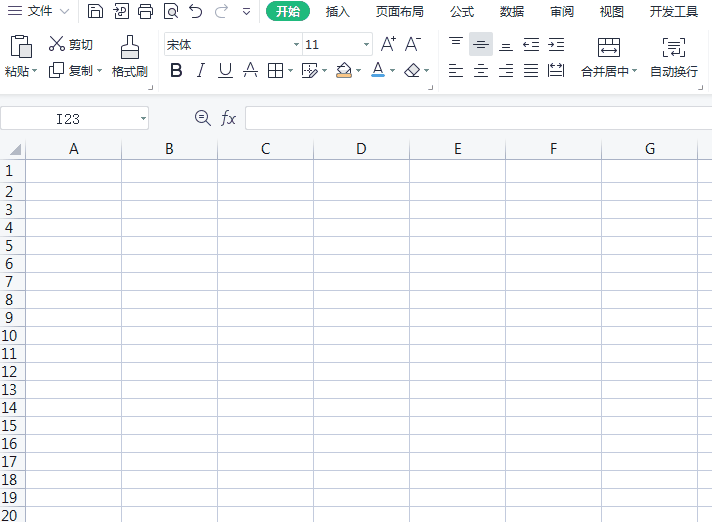Expand the font size 11 dropdown arrow
Screen dimensions: 712x522
[366, 44]
